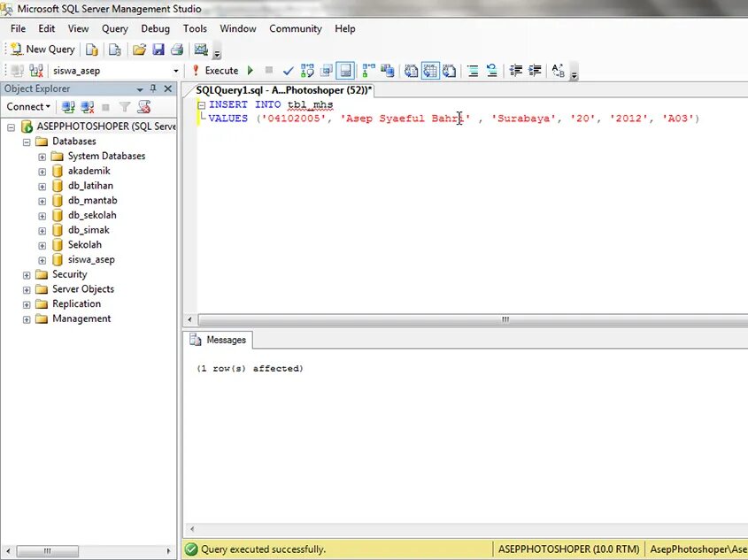Open Object Explorer window position arrow
Screen dimensions: 748x560
pos(140,89)
